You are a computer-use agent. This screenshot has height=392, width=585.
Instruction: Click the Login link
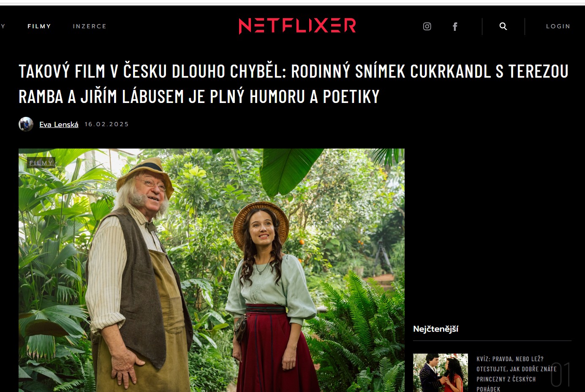click(558, 26)
